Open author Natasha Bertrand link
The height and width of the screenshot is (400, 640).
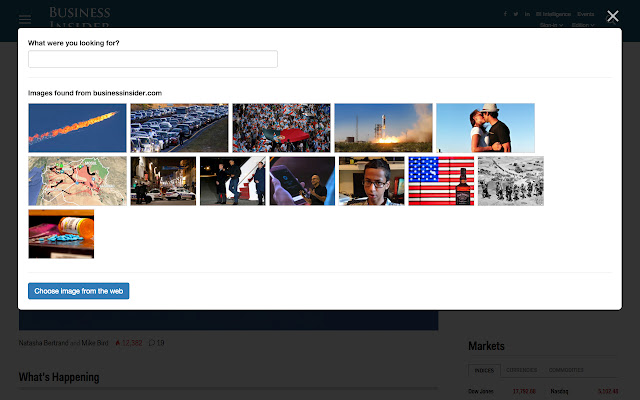click(x=43, y=343)
